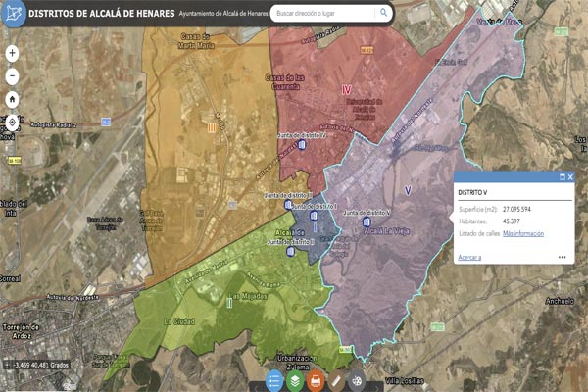Open the popup's three-dot options menu
The height and width of the screenshot is (392, 588).
[x=563, y=257]
